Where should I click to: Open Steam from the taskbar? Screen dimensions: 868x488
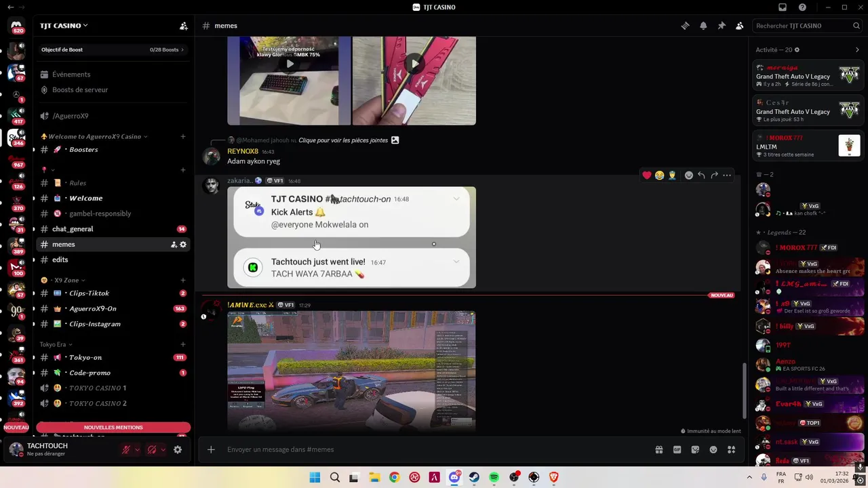coord(474,478)
